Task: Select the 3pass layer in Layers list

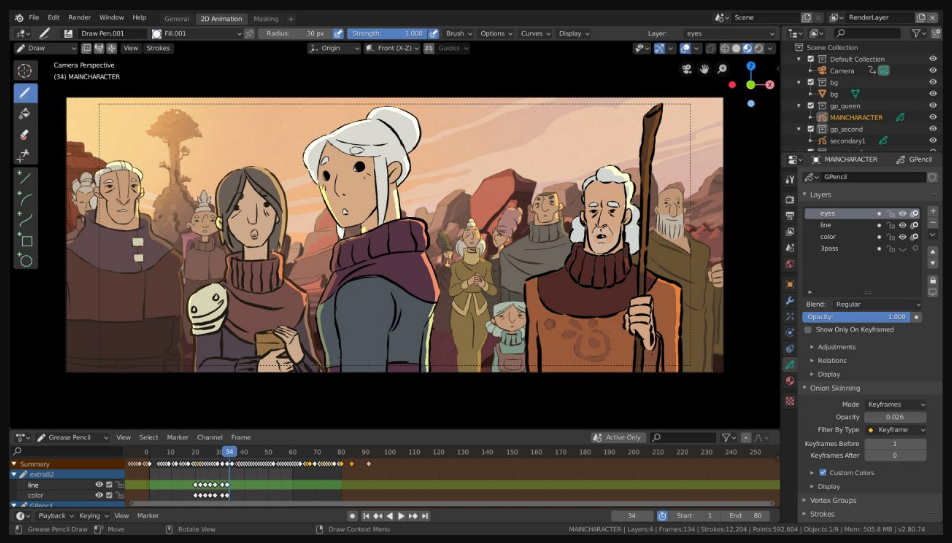Action: (x=862, y=248)
